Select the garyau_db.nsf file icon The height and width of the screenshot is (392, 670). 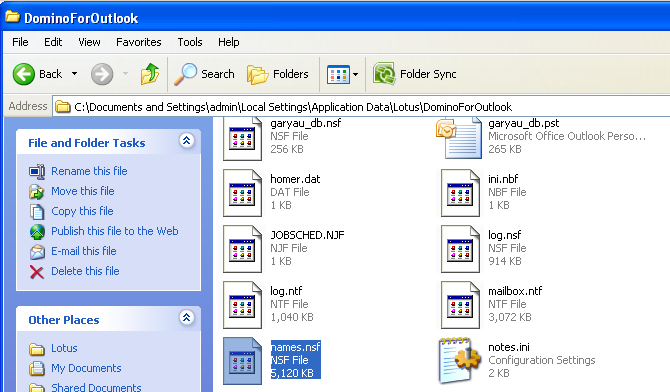pos(242,139)
